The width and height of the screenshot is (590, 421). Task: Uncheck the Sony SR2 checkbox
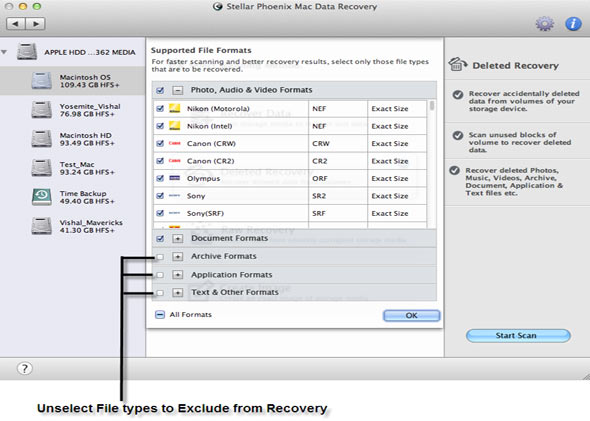click(160, 196)
